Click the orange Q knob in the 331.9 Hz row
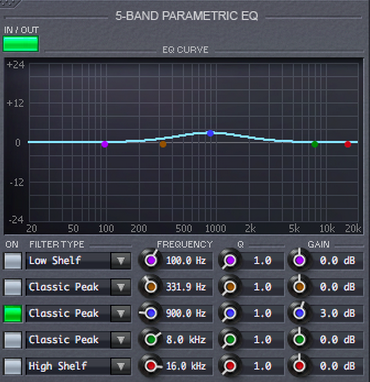 click(230, 286)
